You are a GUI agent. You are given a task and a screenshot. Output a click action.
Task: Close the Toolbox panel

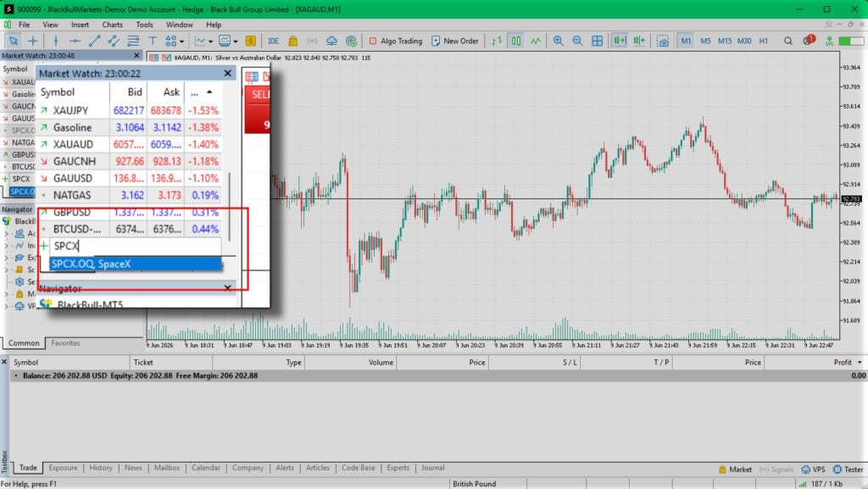click(x=4, y=362)
